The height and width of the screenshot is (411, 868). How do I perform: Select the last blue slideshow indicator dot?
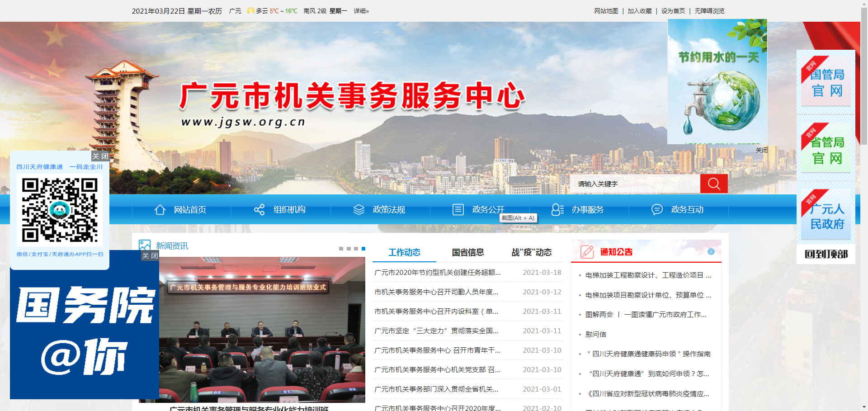(363, 249)
